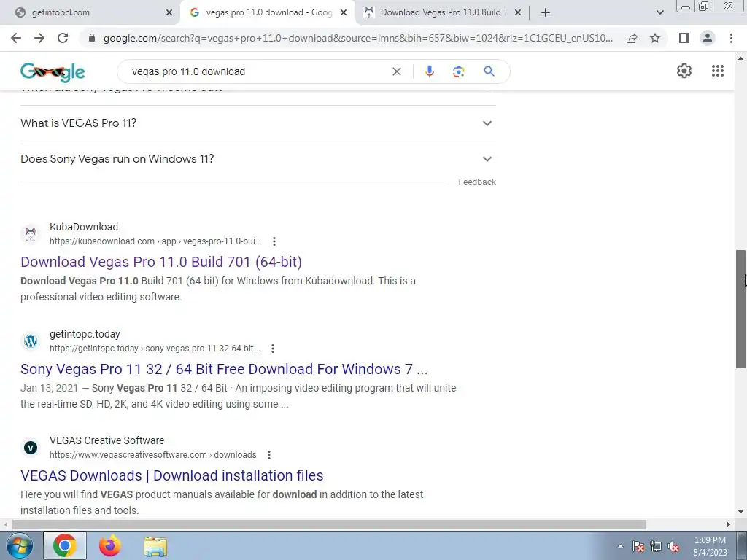Image resolution: width=747 pixels, height=560 pixels.
Task: Switch to the vegas pro 11.0 download tab
Action: [267, 12]
